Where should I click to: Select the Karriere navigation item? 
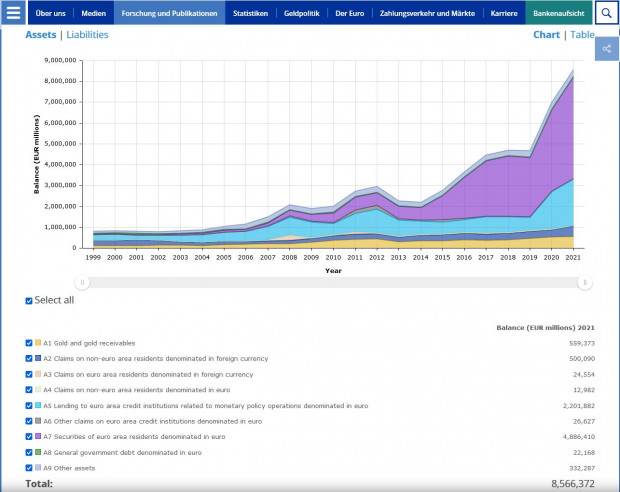pos(504,14)
